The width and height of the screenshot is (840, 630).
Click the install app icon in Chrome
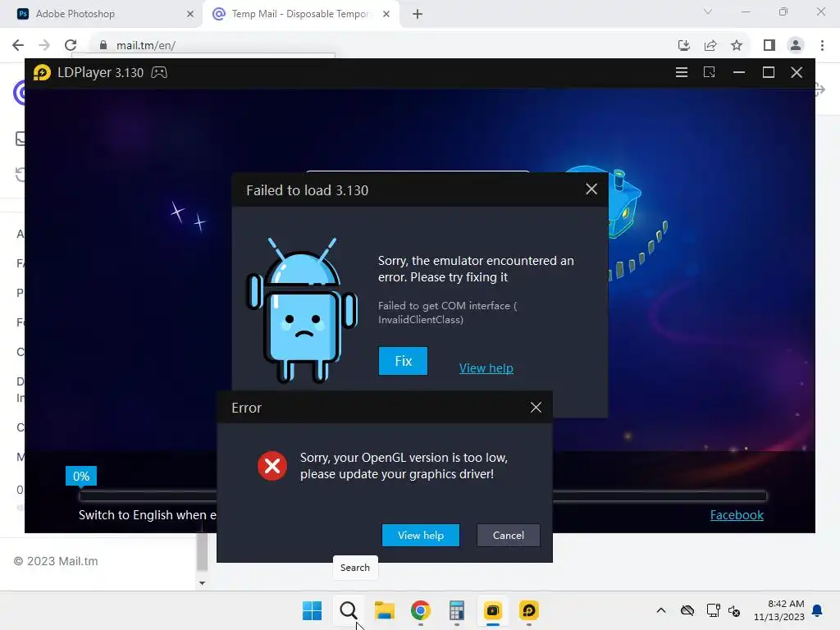click(x=683, y=46)
